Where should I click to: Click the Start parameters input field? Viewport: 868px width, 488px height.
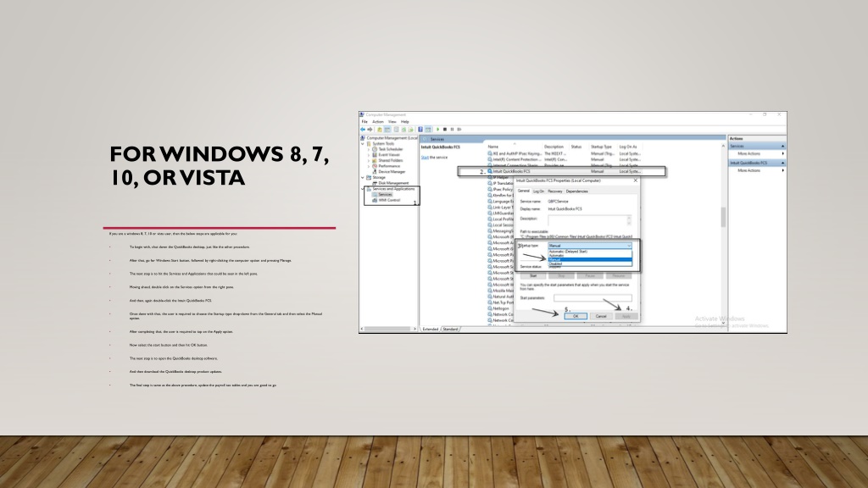coord(593,298)
